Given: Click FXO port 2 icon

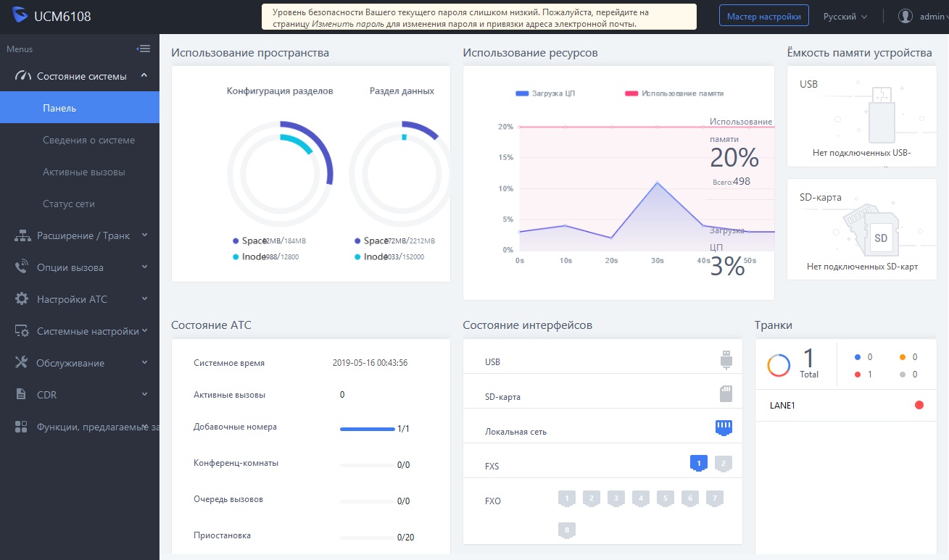Looking at the screenshot, I should [x=592, y=498].
